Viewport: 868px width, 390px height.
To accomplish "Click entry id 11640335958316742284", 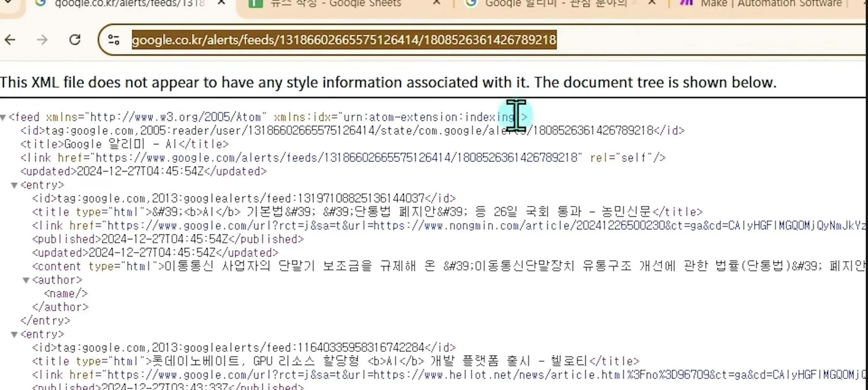I will tap(244, 347).
